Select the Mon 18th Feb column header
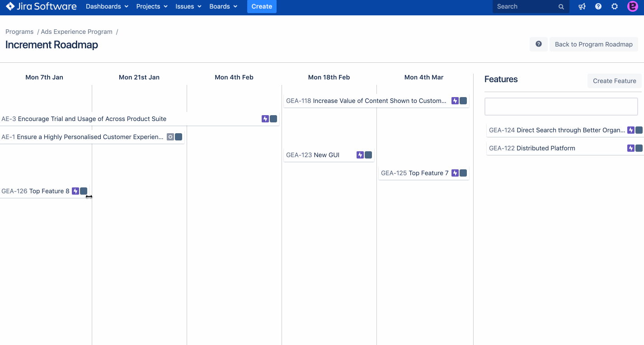 pos(329,77)
